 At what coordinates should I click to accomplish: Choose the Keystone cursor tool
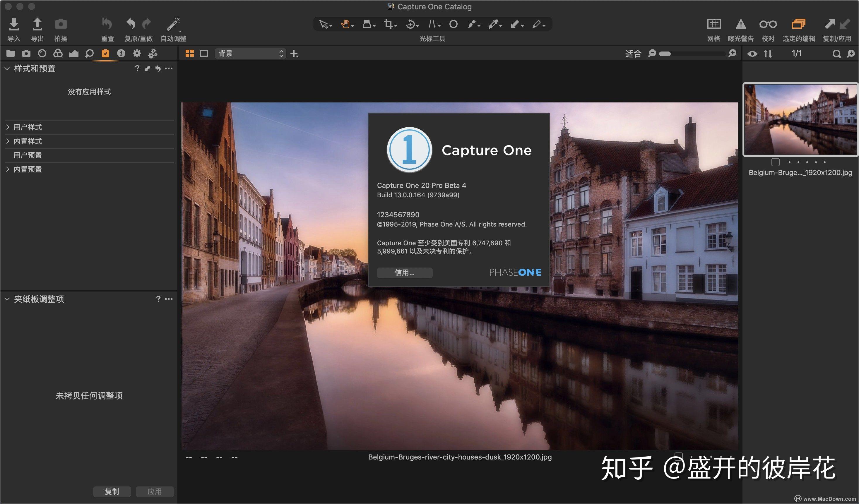432,24
